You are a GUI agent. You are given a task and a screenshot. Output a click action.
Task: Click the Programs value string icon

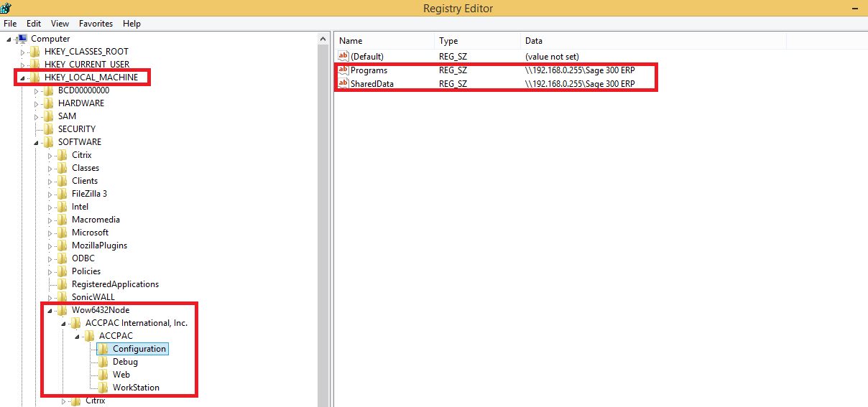pos(343,70)
